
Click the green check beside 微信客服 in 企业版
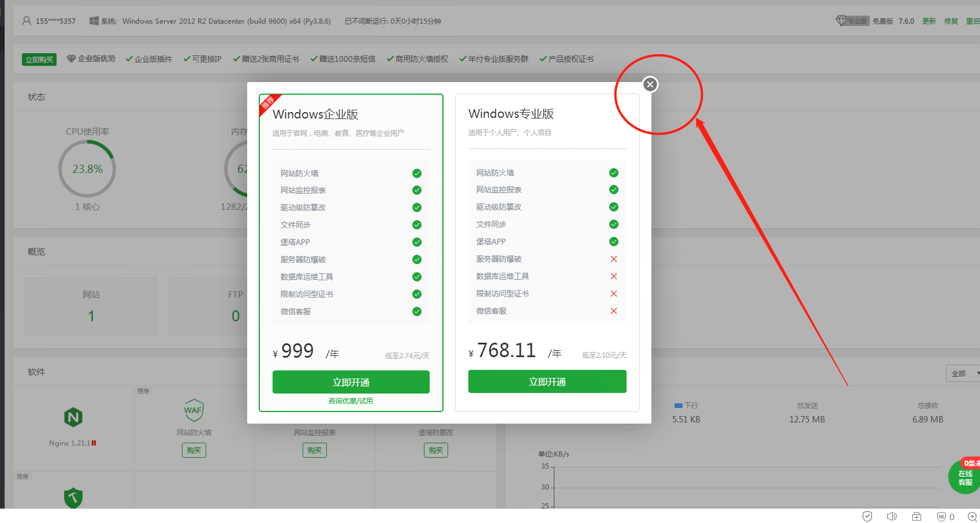point(417,311)
